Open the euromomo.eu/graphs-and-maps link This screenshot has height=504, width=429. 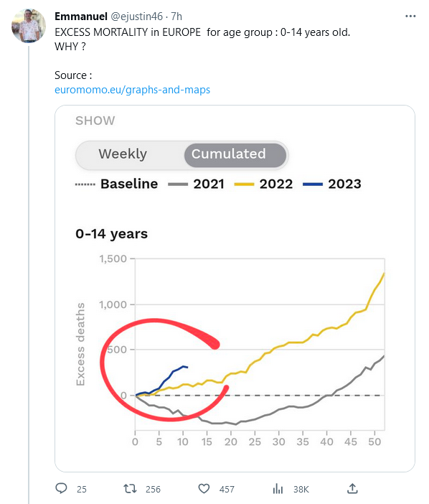(132, 90)
